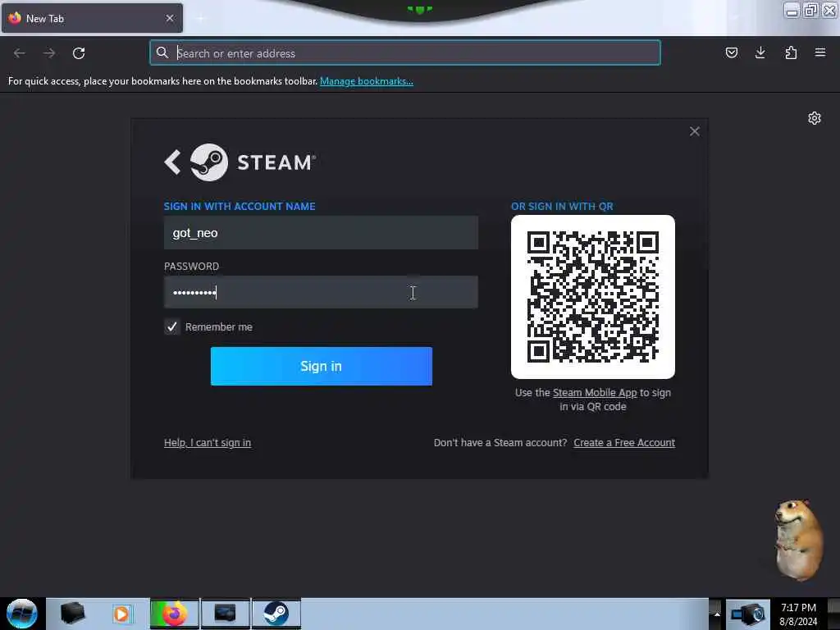Open the monitor window taskbar icon
Image resolution: width=840 pixels, height=630 pixels.
click(x=225, y=614)
